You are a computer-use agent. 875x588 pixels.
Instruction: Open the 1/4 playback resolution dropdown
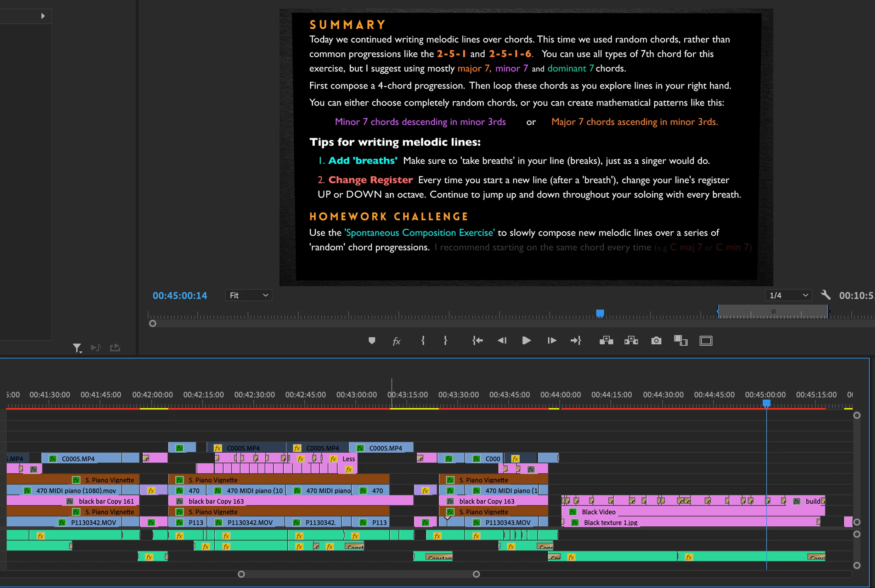coord(788,295)
